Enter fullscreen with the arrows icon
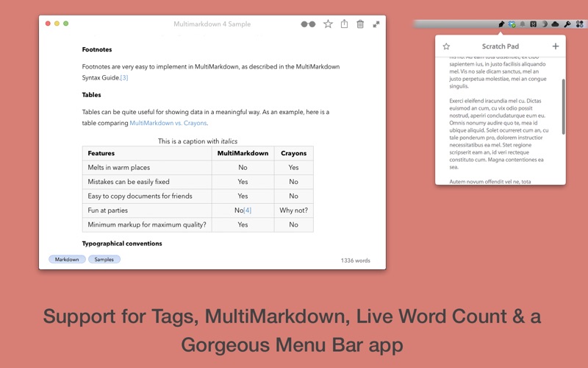 tap(376, 24)
